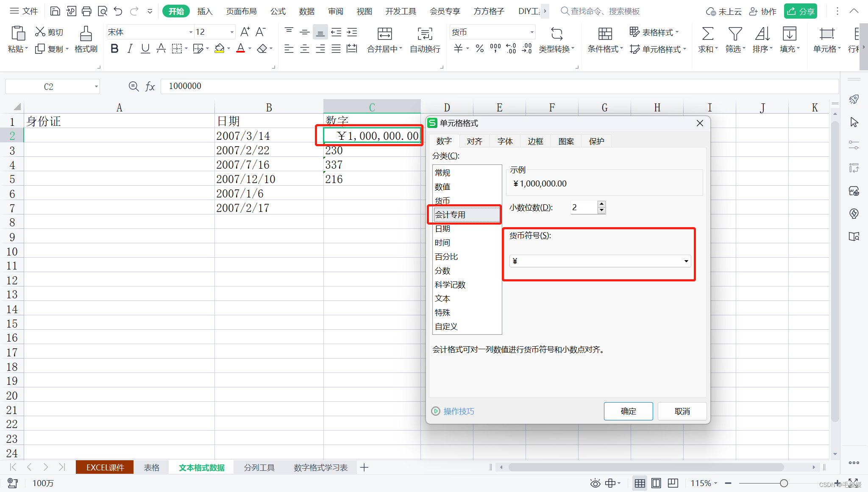The height and width of the screenshot is (492, 868).
Task: Open the currency symbol (货币符号) dropdown
Action: pyautogui.click(x=686, y=261)
